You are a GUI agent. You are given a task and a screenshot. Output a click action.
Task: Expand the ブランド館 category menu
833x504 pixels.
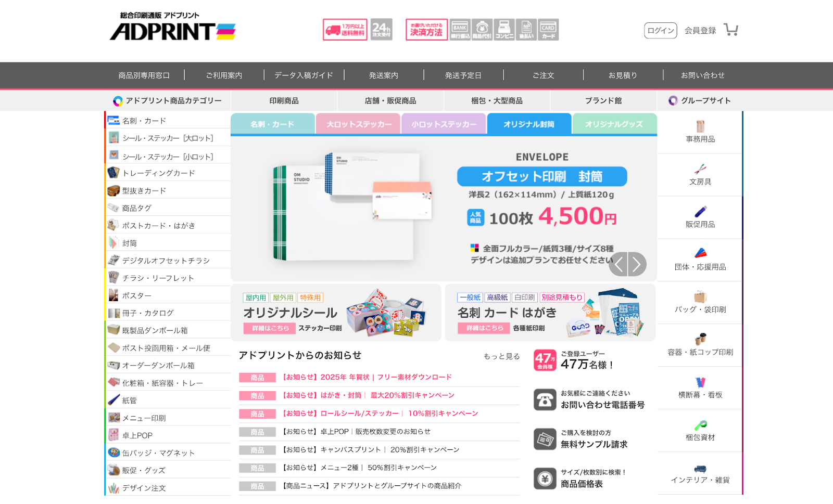click(x=603, y=101)
